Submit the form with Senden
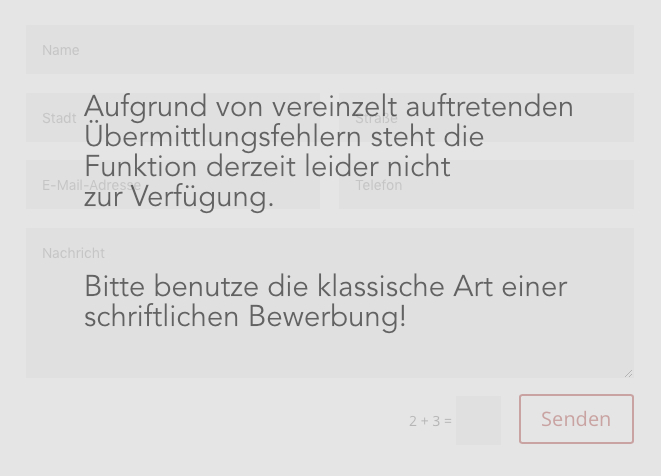Viewport: 661px width, 476px height. click(x=576, y=419)
